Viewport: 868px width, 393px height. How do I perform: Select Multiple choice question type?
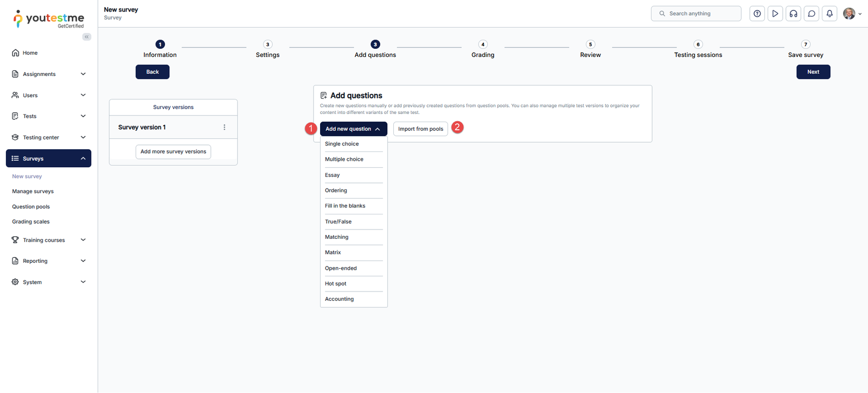pyautogui.click(x=344, y=160)
